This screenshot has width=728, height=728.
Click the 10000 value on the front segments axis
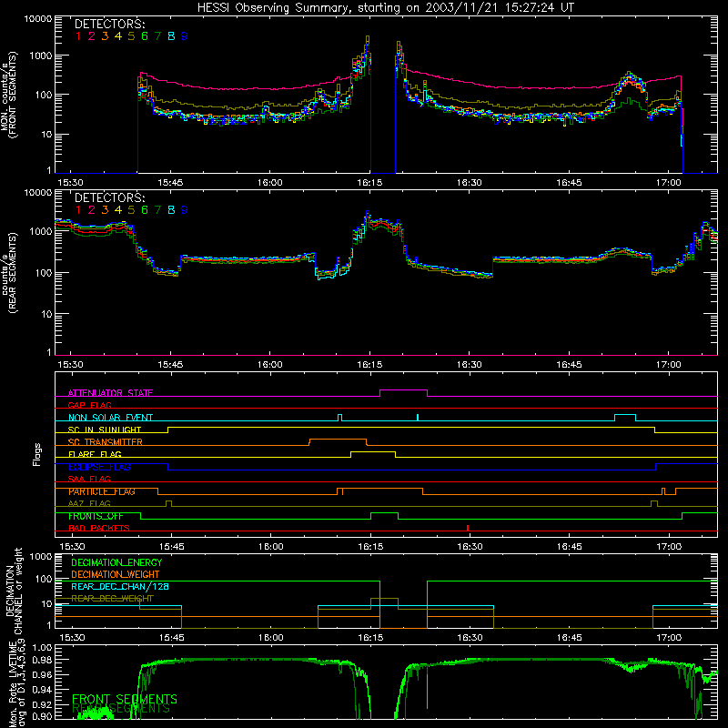(x=38, y=18)
